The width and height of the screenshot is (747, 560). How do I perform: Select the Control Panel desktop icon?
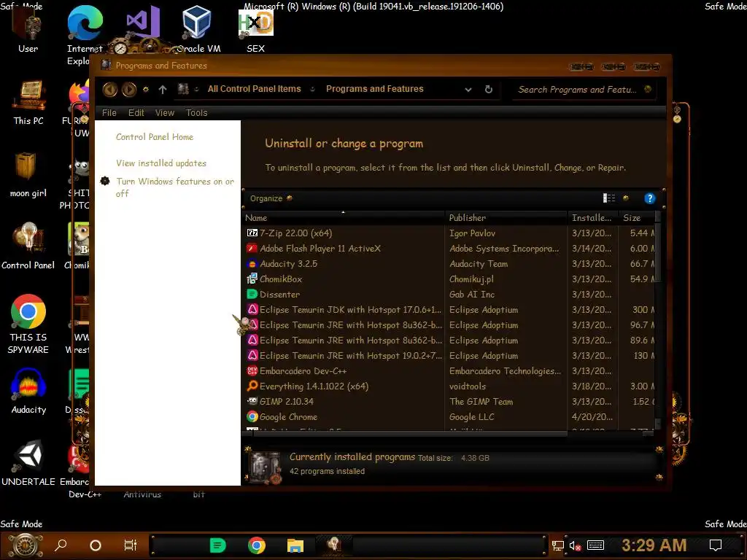point(28,246)
